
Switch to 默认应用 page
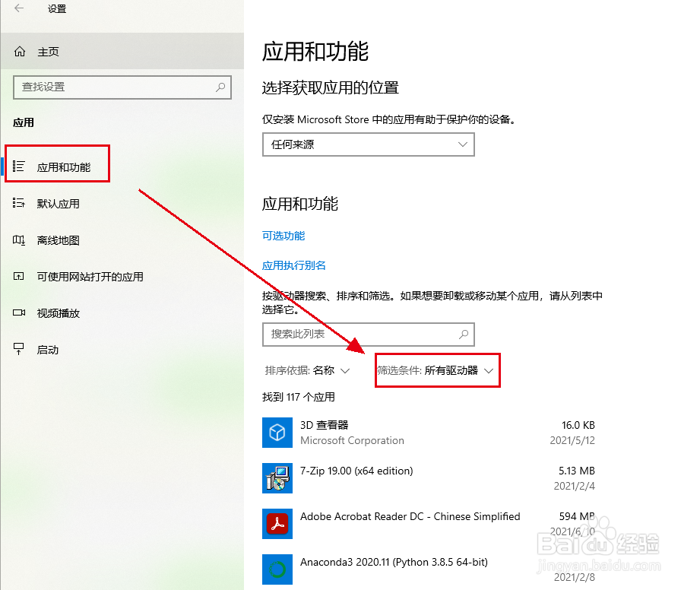click(x=122, y=204)
